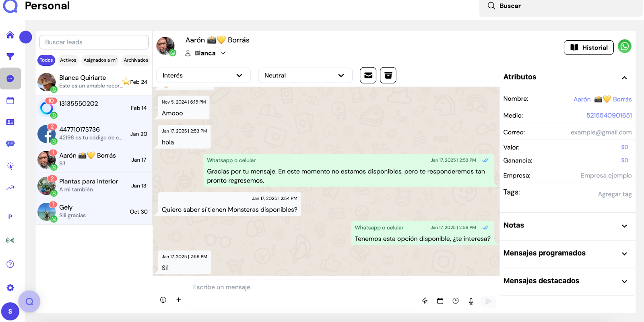The height and width of the screenshot is (322, 644).
Task: Click the archive box button
Action: pos(388,75)
